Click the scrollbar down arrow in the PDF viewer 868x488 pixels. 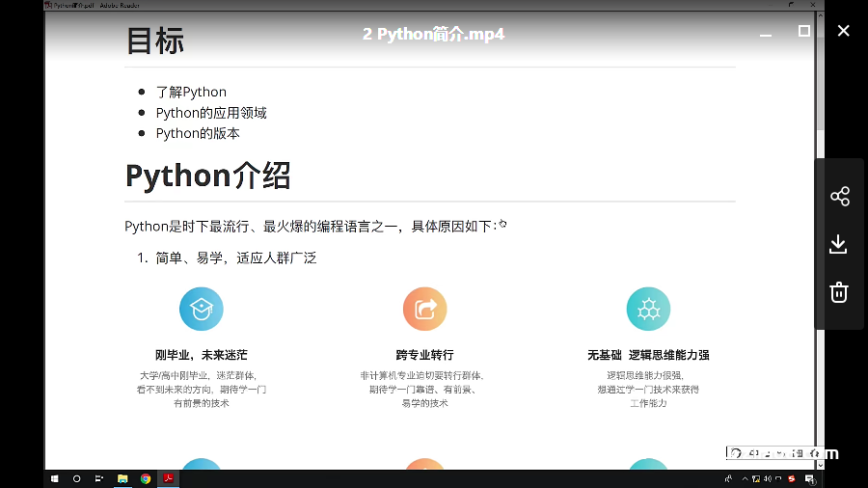click(x=821, y=465)
